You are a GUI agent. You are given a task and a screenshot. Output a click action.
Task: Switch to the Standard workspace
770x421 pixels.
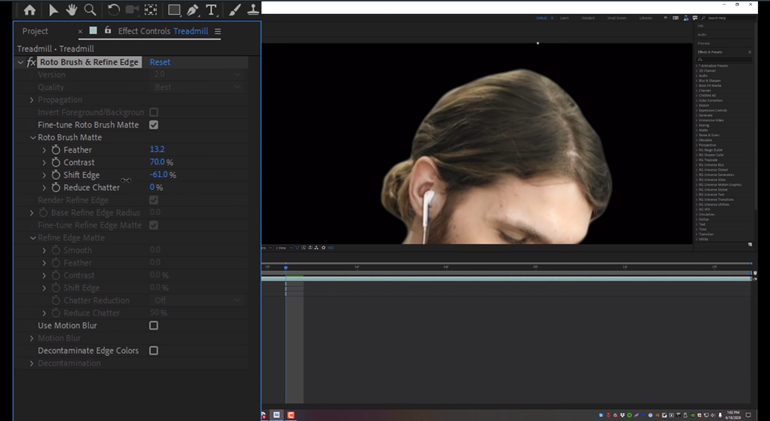[x=588, y=18]
